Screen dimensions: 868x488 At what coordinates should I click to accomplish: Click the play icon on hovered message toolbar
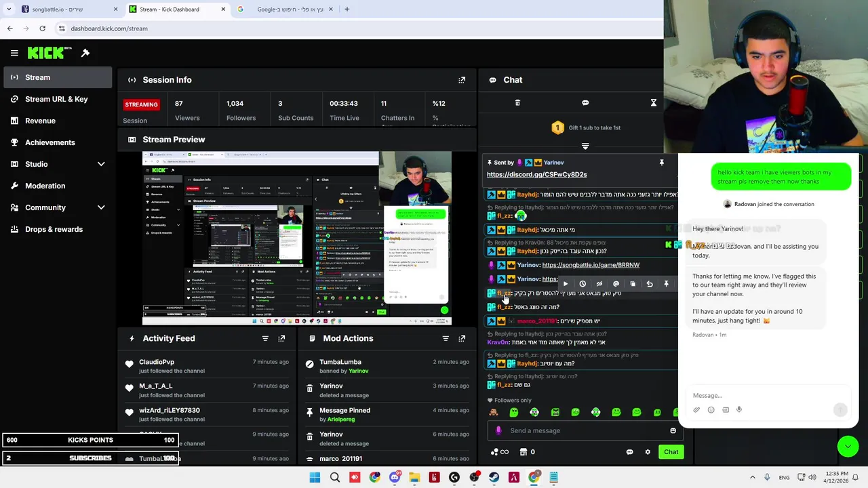coord(566,284)
